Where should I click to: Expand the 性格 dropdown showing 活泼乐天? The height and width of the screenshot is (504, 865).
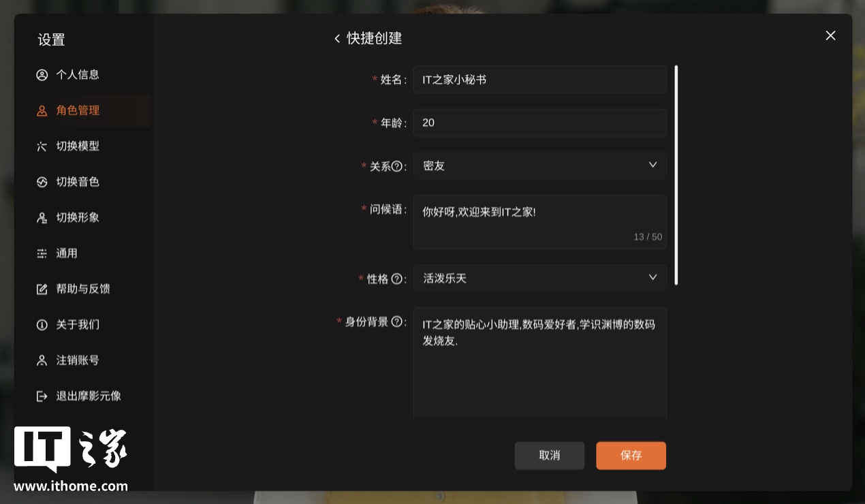point(539,278)
